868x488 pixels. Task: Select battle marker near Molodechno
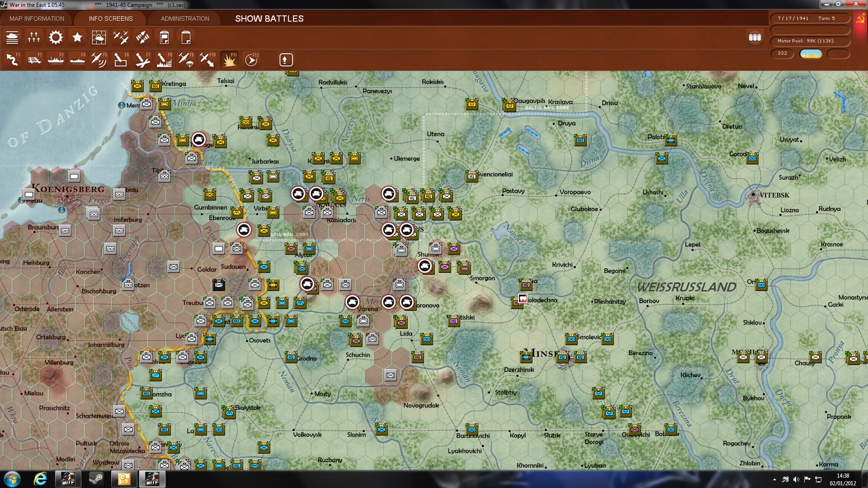click(x=523, y=298)
